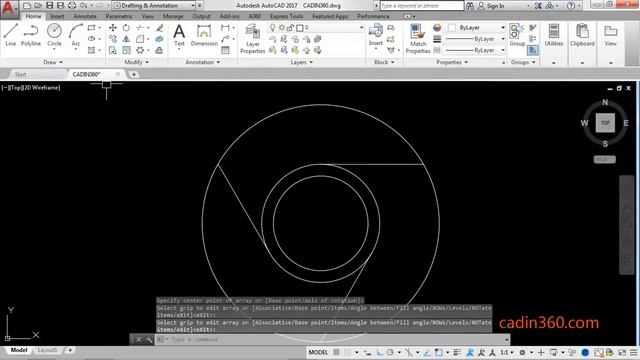Open the Drafting & Annotation workspace dropdown

154,5
